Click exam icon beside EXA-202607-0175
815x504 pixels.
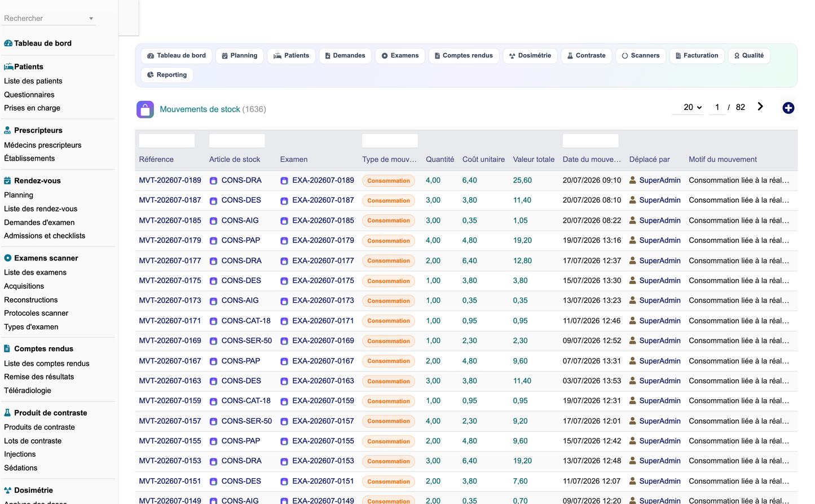[284, 281]
